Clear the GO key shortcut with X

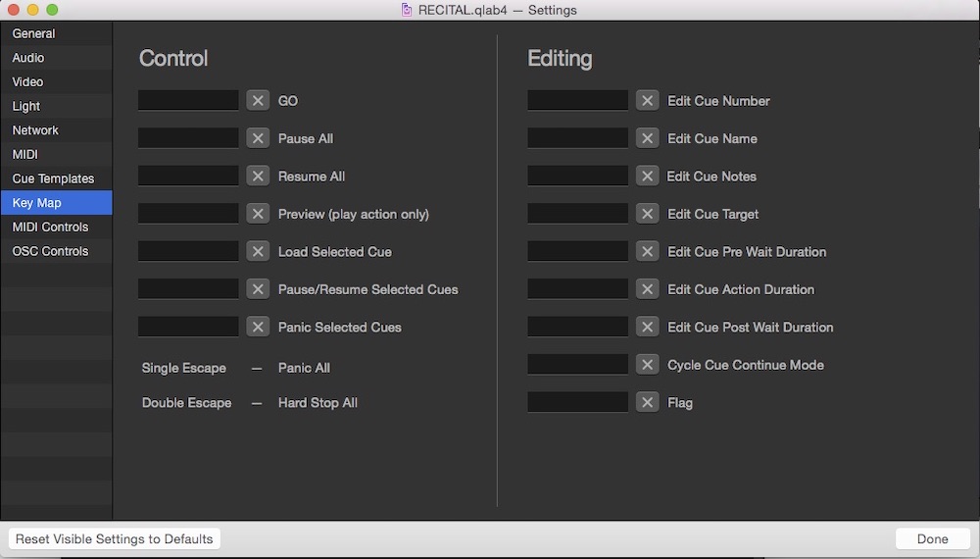point(258,101)
